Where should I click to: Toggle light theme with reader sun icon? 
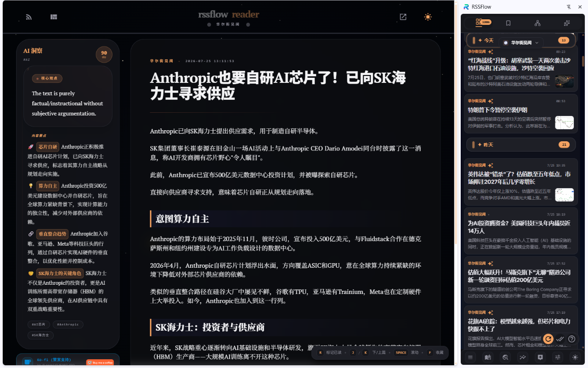pos(428,17)
